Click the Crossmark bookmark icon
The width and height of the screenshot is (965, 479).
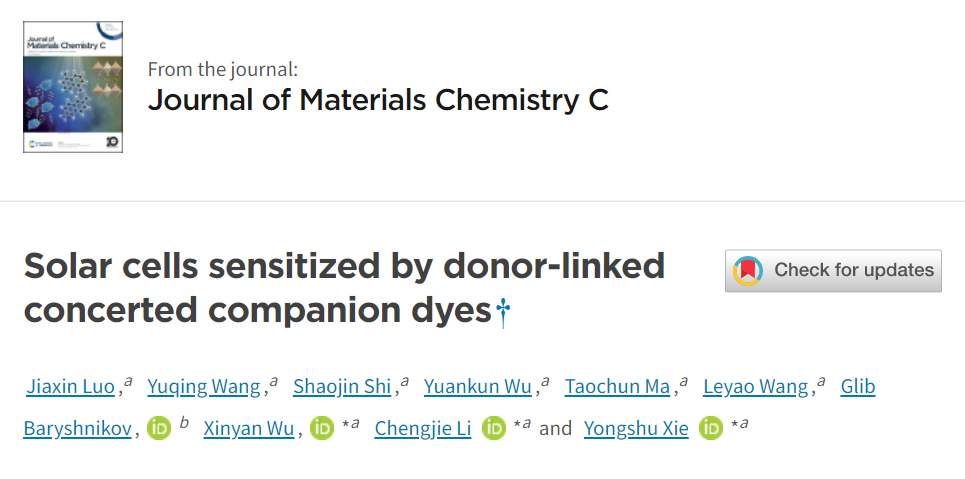(x=748, y=270)
